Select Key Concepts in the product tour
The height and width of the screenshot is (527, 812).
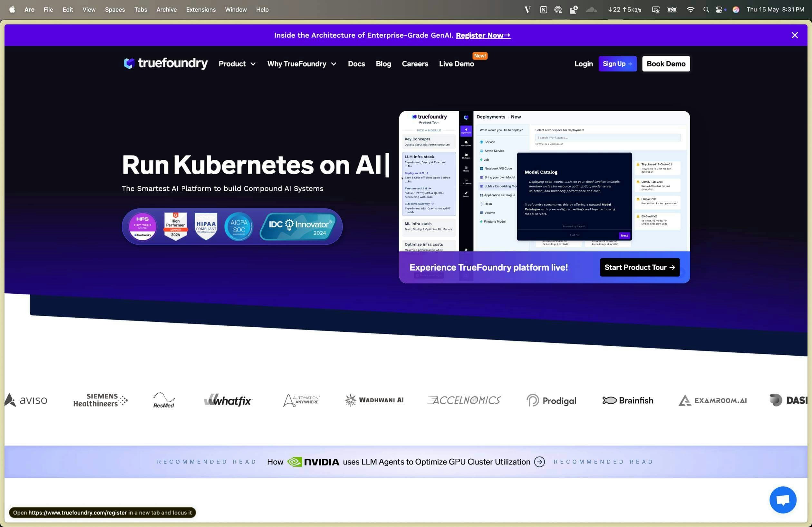coord(429,141)
